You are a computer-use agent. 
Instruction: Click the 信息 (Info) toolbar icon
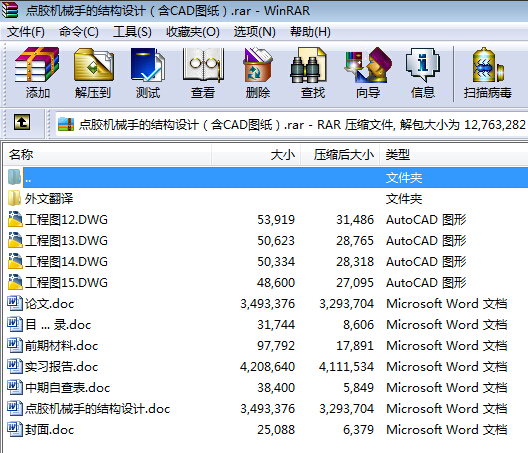coord(423,65)
